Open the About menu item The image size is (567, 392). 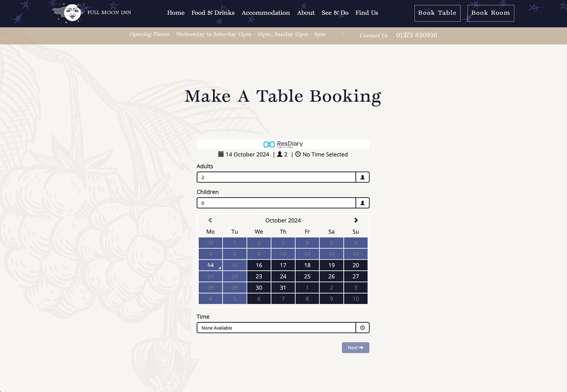pos(306,13)
